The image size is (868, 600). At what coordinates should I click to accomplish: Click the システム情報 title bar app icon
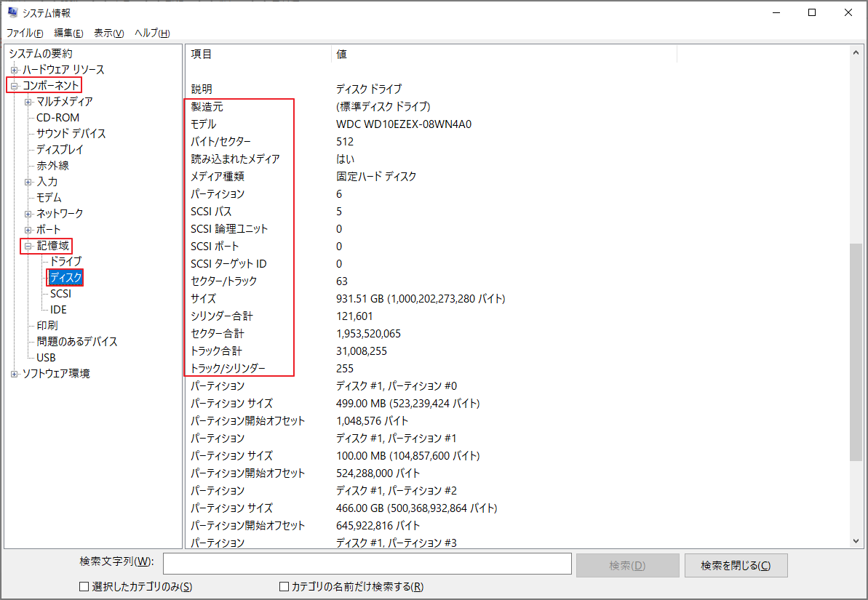coord(12,12)
